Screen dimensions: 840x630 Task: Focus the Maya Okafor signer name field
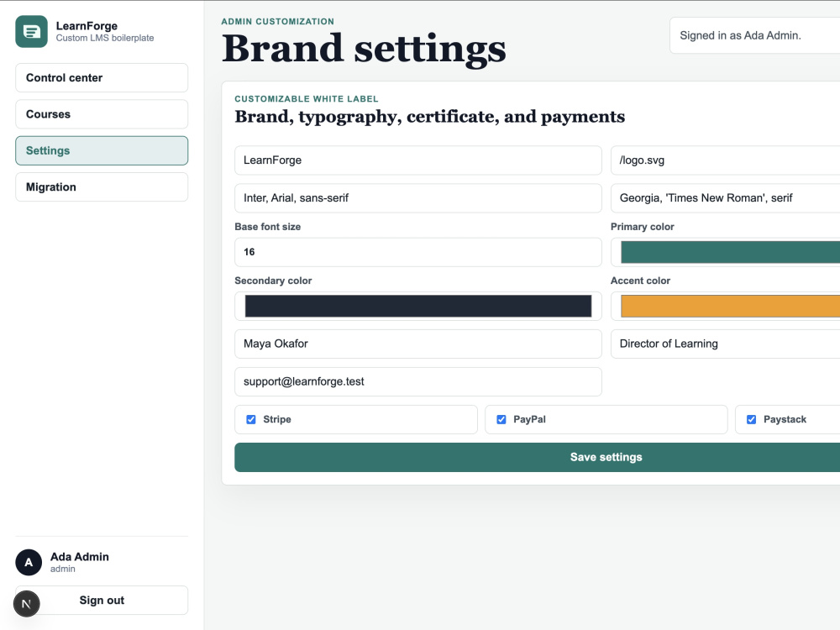click(418, 344)
